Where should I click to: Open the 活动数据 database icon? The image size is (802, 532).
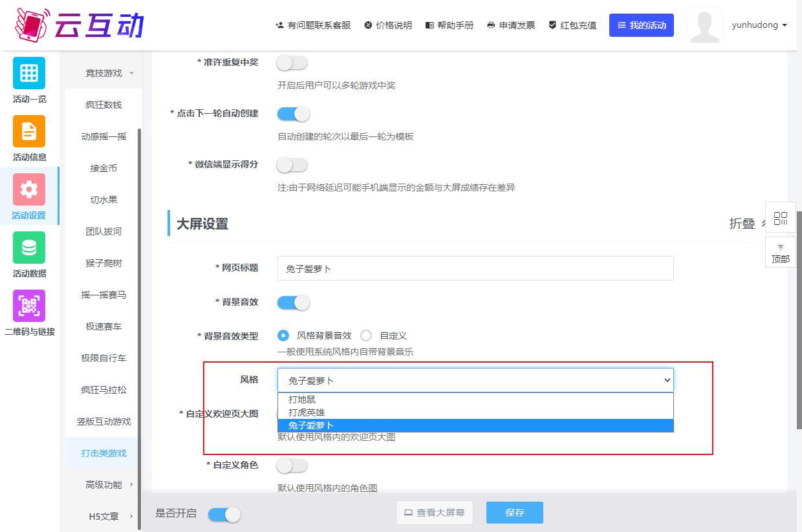(29, 248)
